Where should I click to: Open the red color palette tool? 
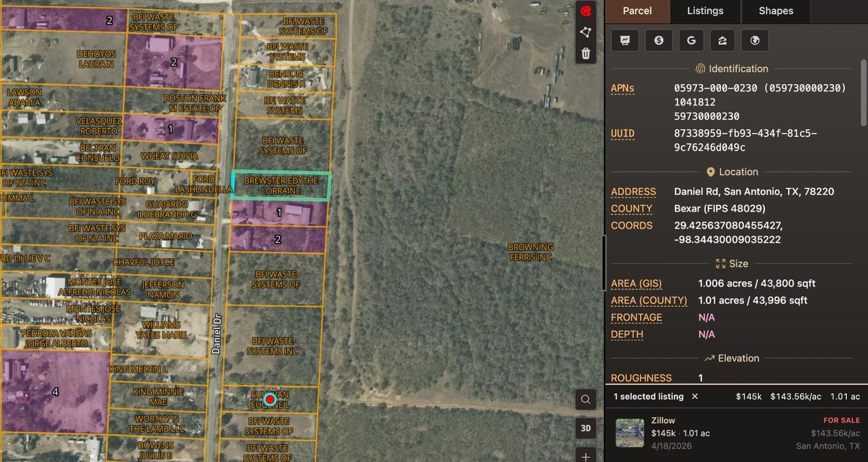coord(586,12)
